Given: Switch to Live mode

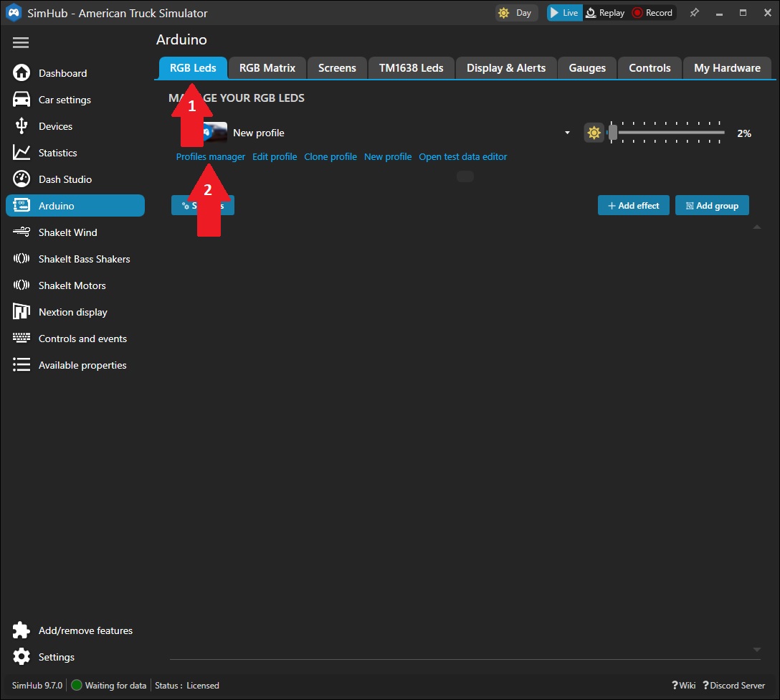Looking at the screenshot, I should pos(565,13).
